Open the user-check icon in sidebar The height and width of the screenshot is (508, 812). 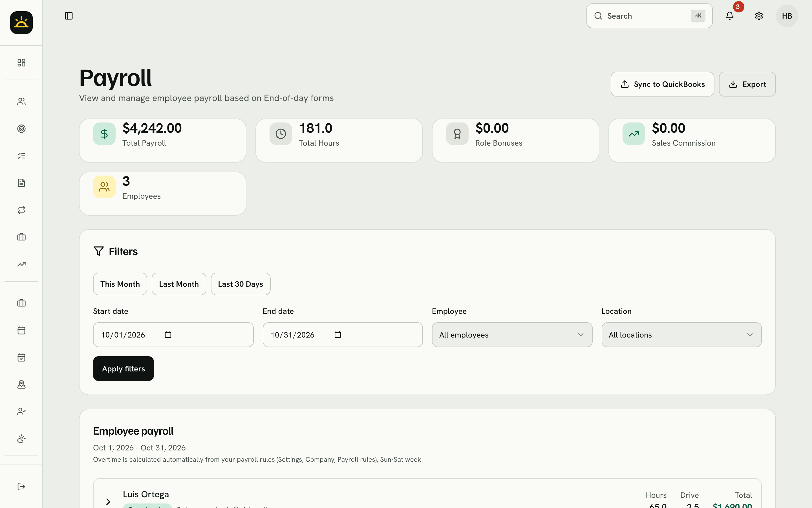click(x=21, y=411)
